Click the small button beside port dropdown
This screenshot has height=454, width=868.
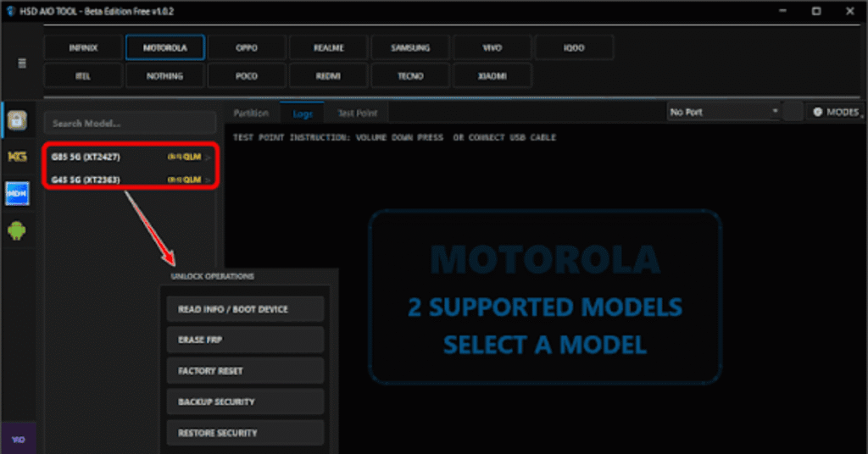pyautogui.click(x=793, y=112)
